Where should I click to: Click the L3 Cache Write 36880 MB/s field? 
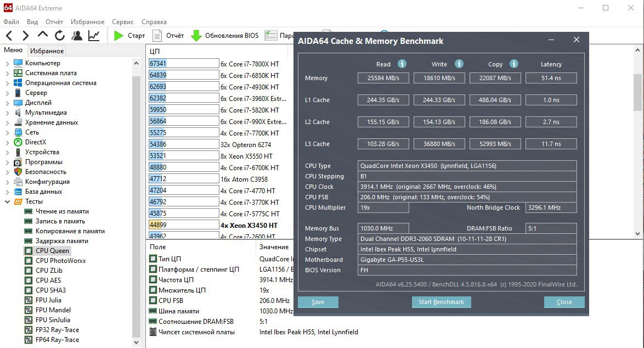coord(439,144)
